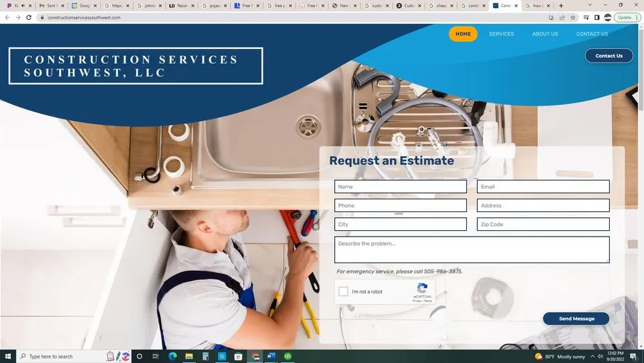This screenshot has height=363, width=644.
Task: Click in the "Describe the problem" text area
Action: tap(471, 250)
